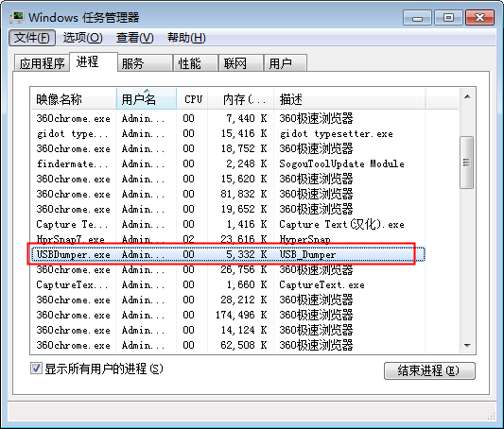
Task: Switch to the 服务 tab
Action: pyautogui.click(x=146, y=63)
